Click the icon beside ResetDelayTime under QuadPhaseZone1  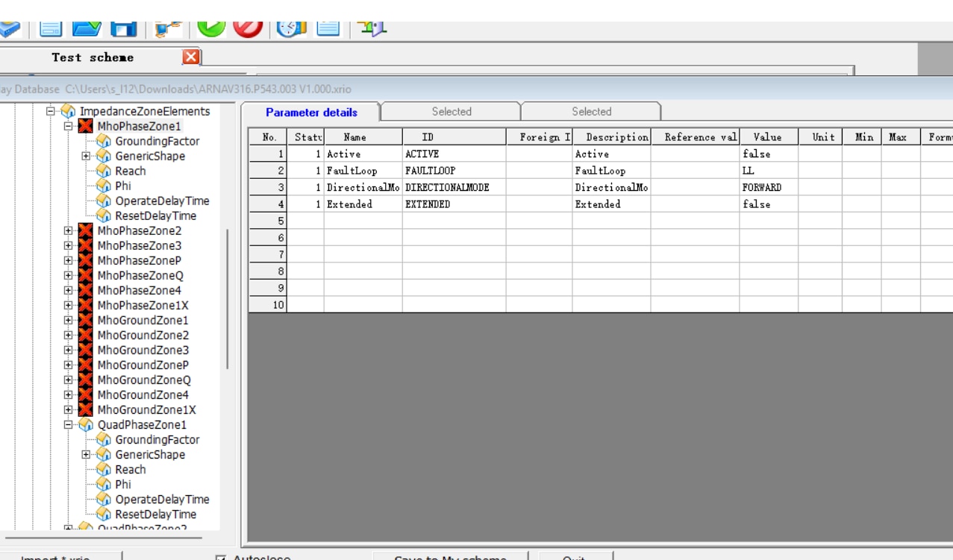point(104,514)
